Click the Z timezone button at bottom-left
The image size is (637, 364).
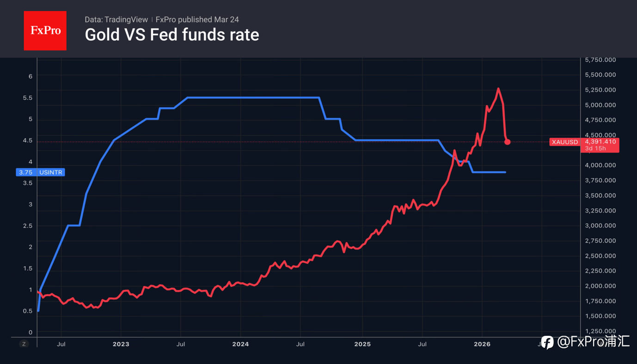coord(24,344)
